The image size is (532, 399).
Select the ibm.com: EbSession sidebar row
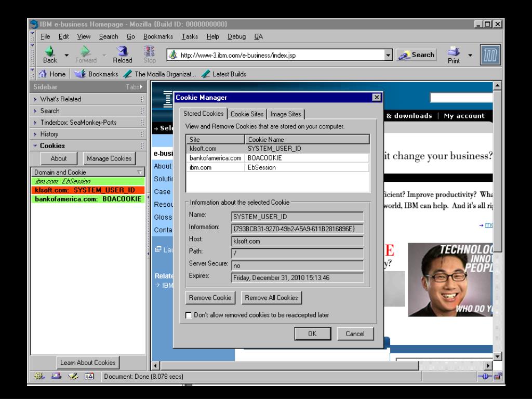88,181
